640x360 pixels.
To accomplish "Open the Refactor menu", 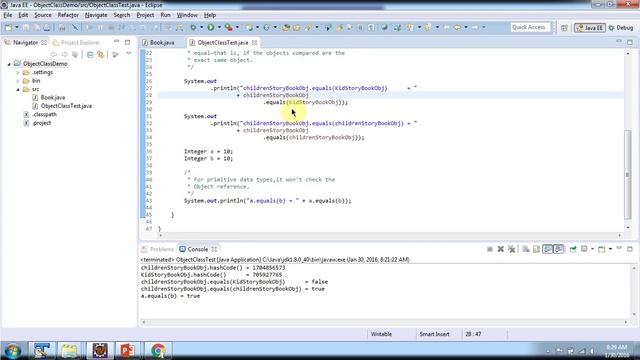I will coord(68,15).
